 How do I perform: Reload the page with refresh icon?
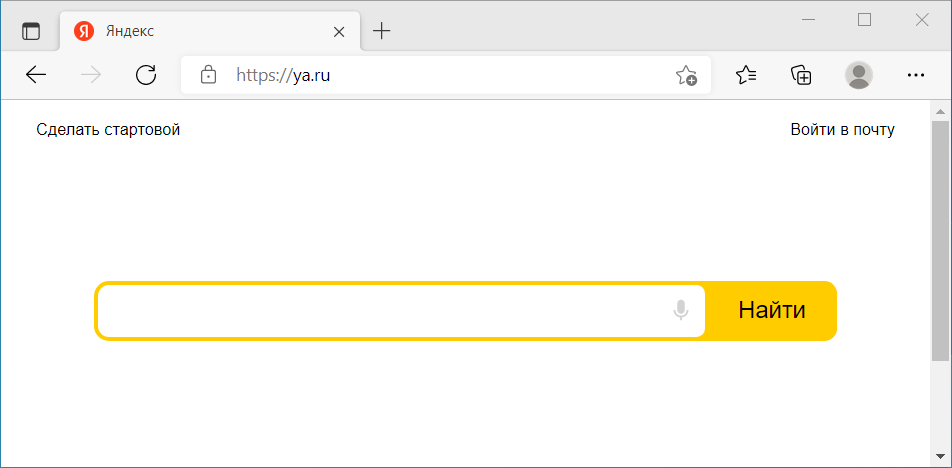146,75
